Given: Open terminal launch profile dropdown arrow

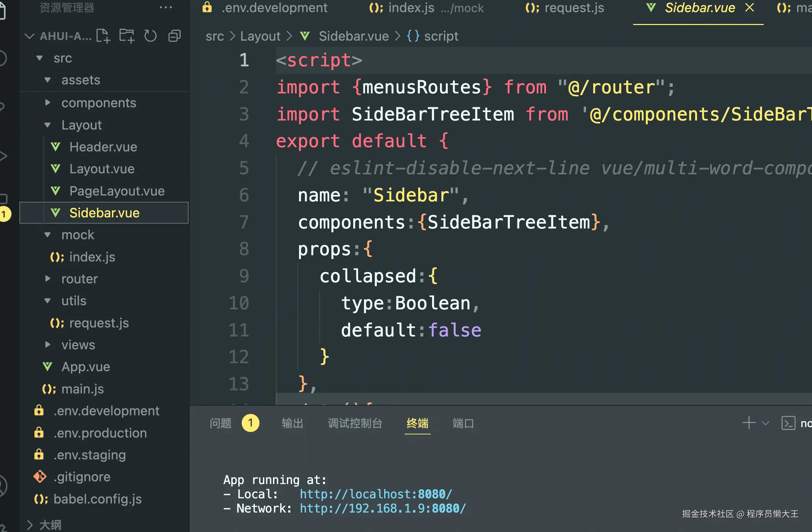Looking at the screenshot, I should click(x=765, y=423).
